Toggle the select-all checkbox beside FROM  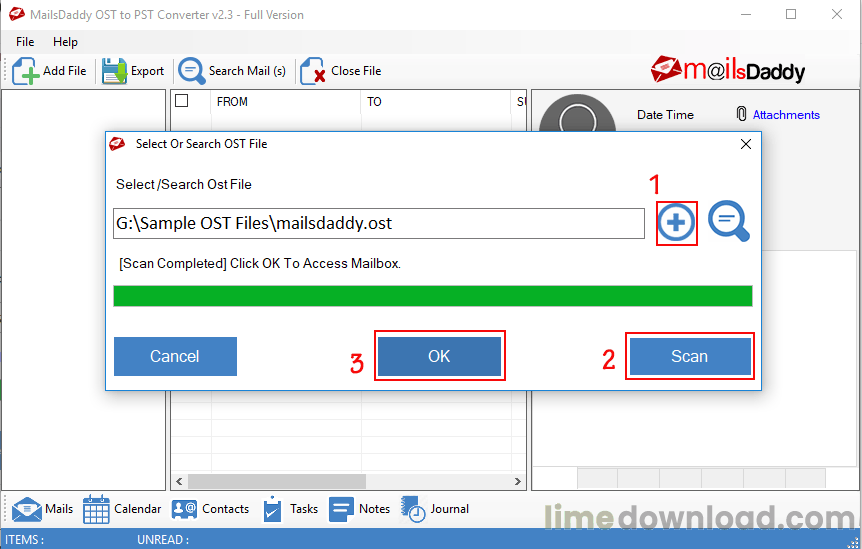point(181,101)
